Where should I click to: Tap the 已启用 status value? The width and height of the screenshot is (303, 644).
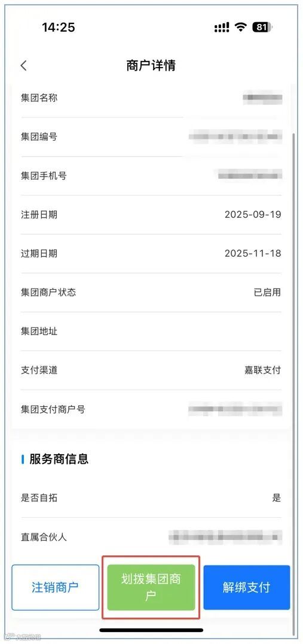[x=267, y=293]
